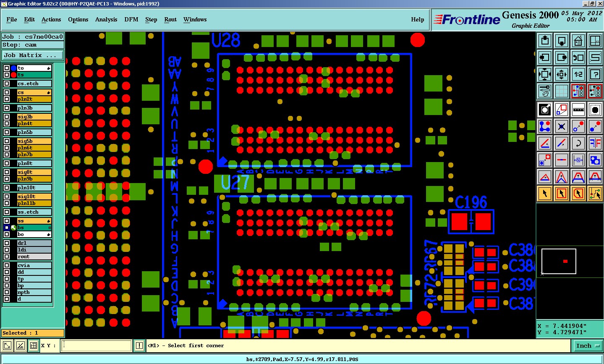The image size is (604, 364).
Task: Click the pan-left arrow view icon
Action: (545, 58)
